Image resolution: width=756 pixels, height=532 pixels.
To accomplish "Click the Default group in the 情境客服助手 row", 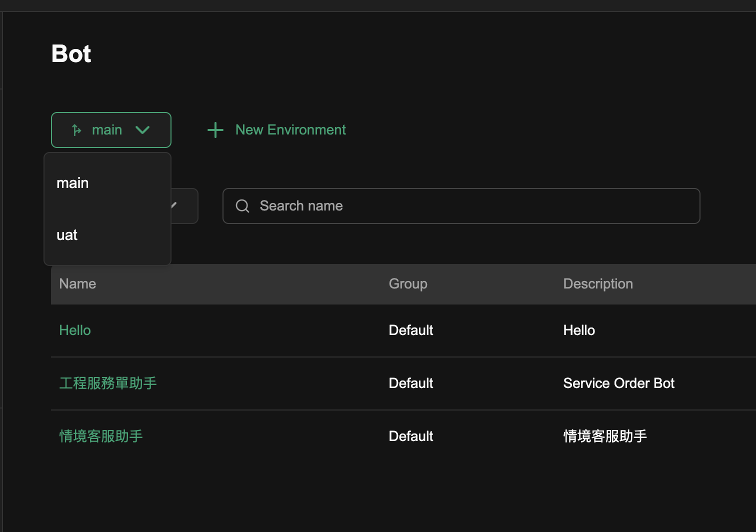I will pyautogui.click(x=411, y=436).
